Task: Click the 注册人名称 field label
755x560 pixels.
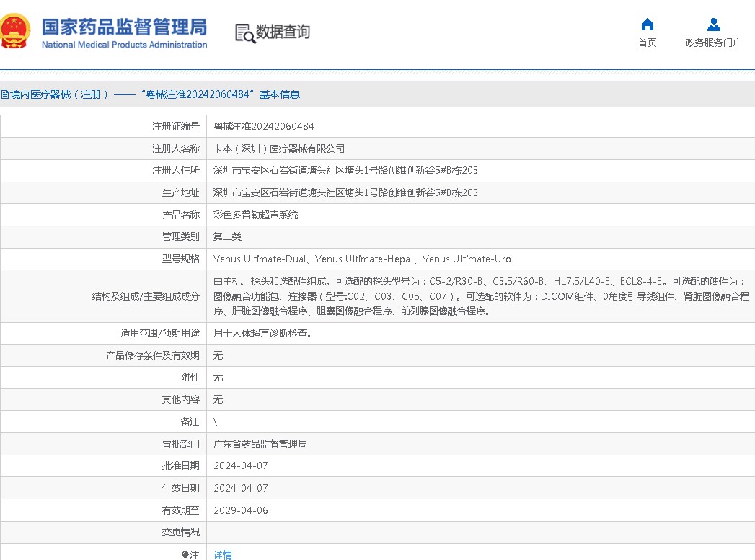Action: (x=176, y=148)
